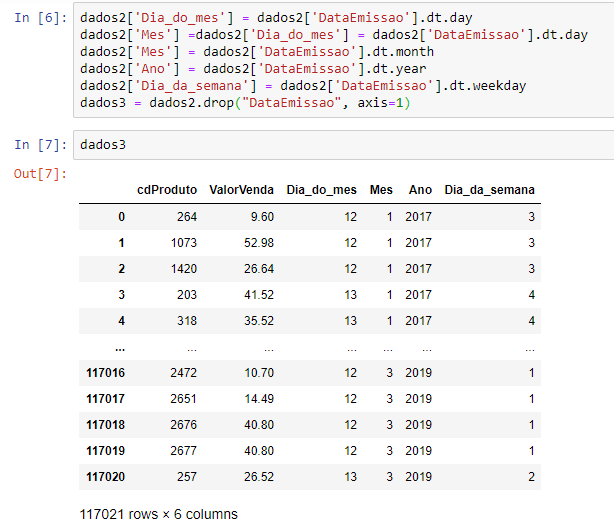Viewport: 614px width, 530px height.
Task: Click the cdProduto column header
Action: pyautogui.click(x=167, y=190)
